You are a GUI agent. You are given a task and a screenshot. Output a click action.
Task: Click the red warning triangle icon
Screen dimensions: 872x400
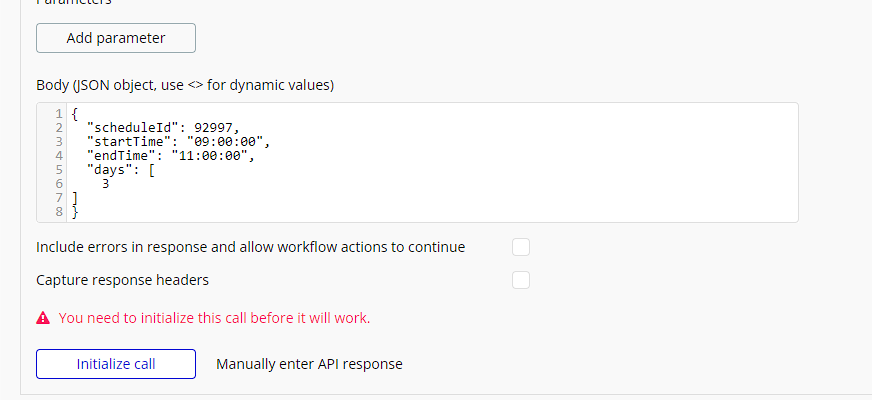click(43, 318)
